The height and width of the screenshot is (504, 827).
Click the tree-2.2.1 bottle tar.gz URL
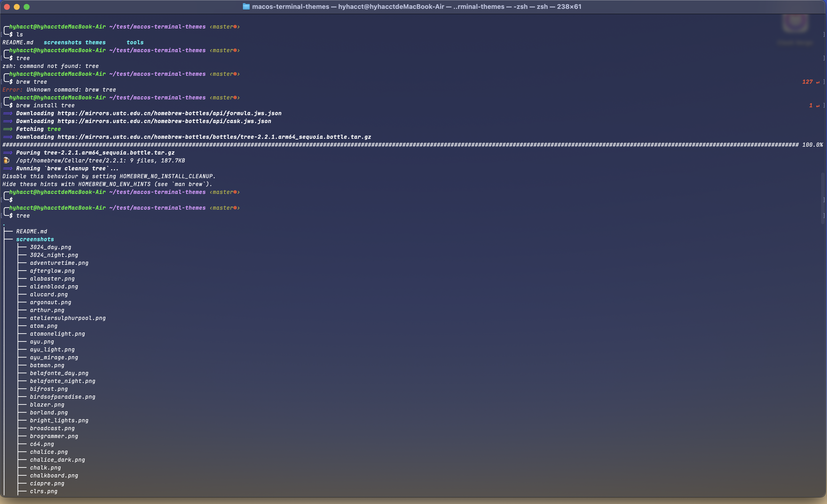coord(214,137)
